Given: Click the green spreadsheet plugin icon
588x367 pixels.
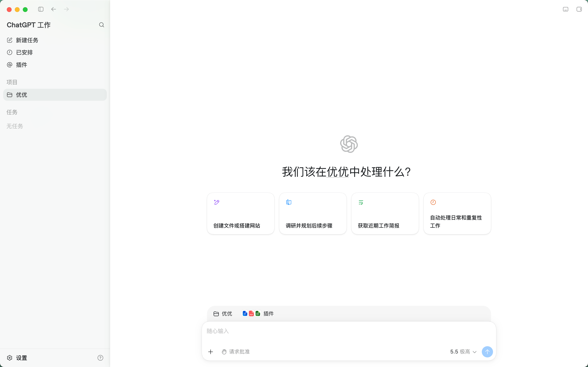Looking at the screenshot, I should click(258, 314).
